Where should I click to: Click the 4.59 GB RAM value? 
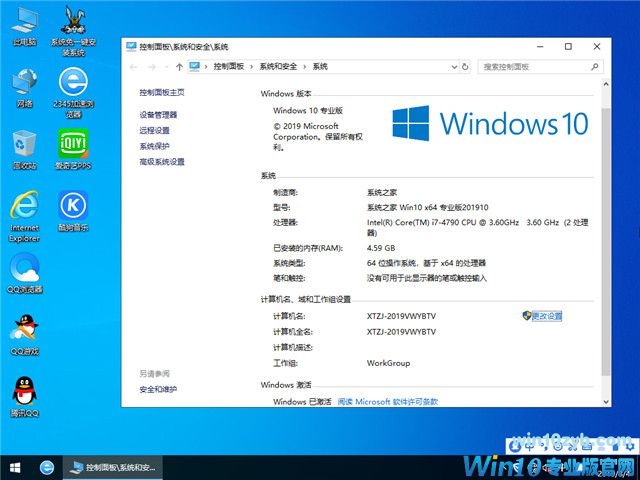pyautogui.click(x=381, y=248)
